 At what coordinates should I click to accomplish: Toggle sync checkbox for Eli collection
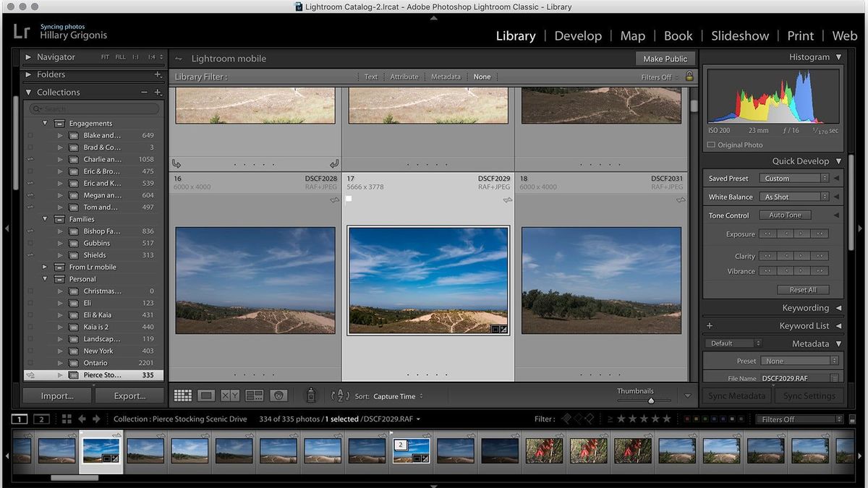click(30, 303)
